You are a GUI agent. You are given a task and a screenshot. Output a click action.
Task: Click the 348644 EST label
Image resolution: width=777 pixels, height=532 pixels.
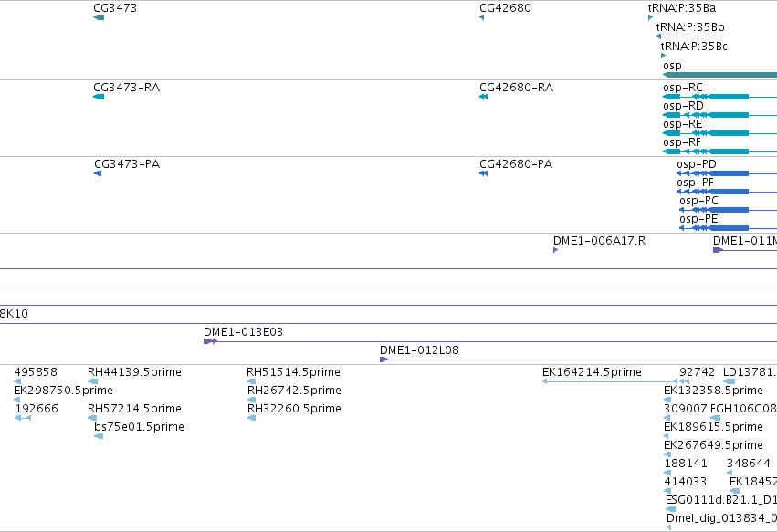click(x=749, y=464)
